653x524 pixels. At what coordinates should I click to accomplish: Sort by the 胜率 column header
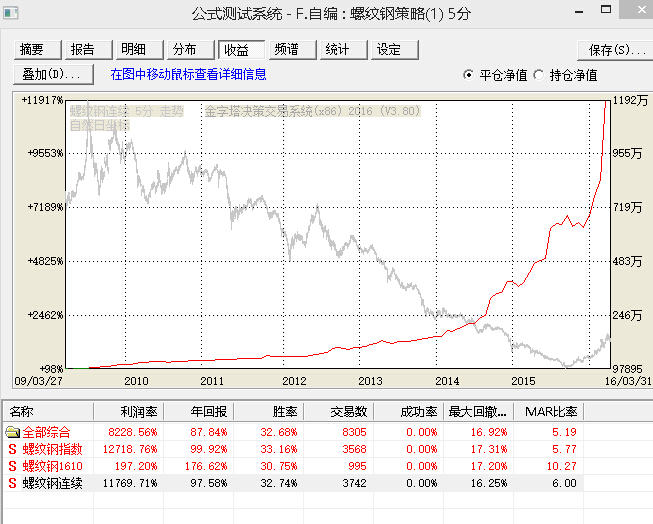point(269,412)
